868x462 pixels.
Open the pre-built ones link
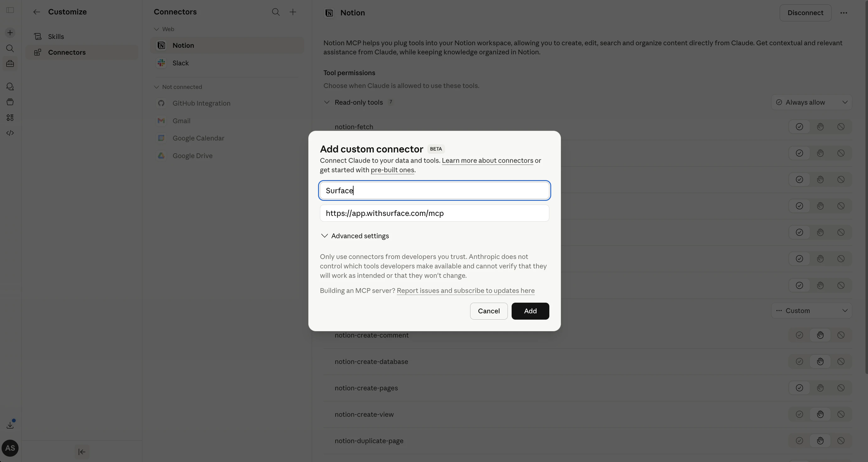(392, 170)
